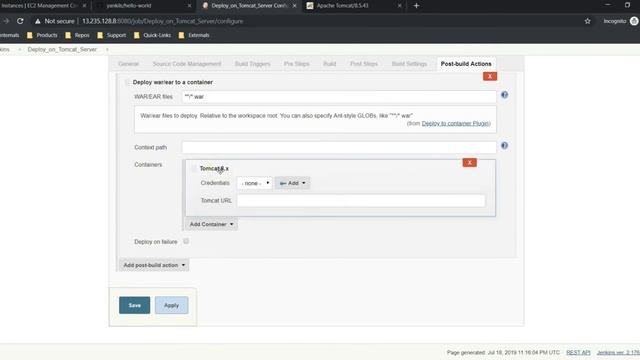Open the Credentials none dropdown
The image size is (640, 360).
pos(254,183)
